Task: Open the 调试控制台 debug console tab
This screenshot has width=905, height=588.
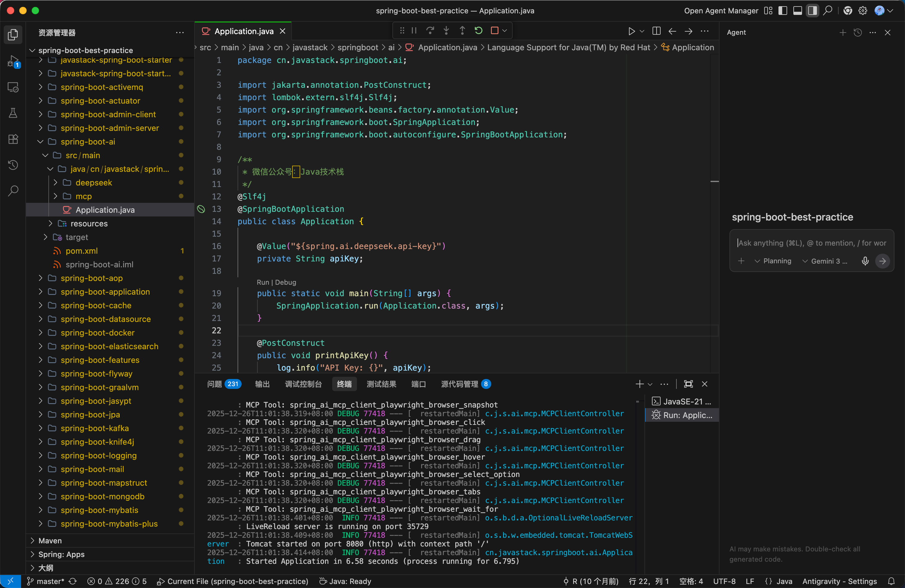Action: point(303,384)
